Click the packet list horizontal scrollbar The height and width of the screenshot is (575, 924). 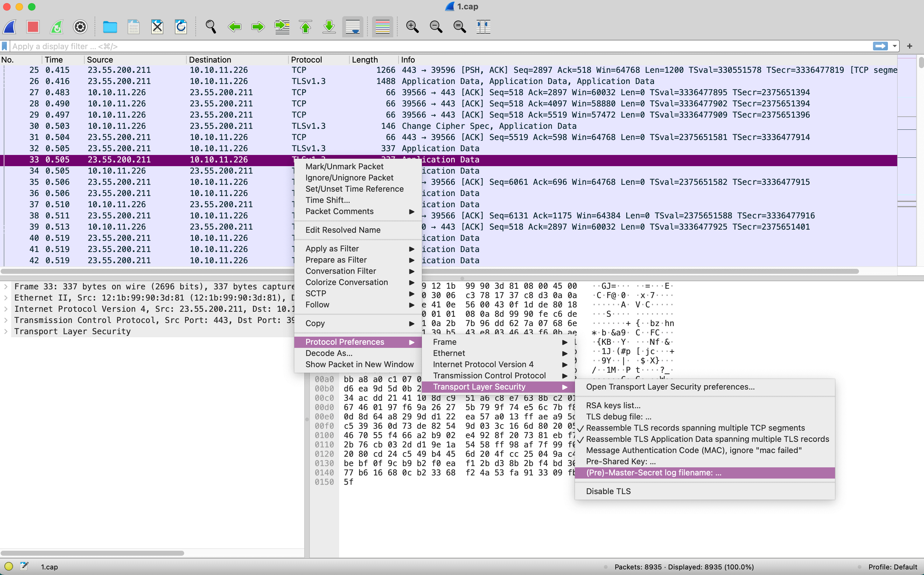430,271
